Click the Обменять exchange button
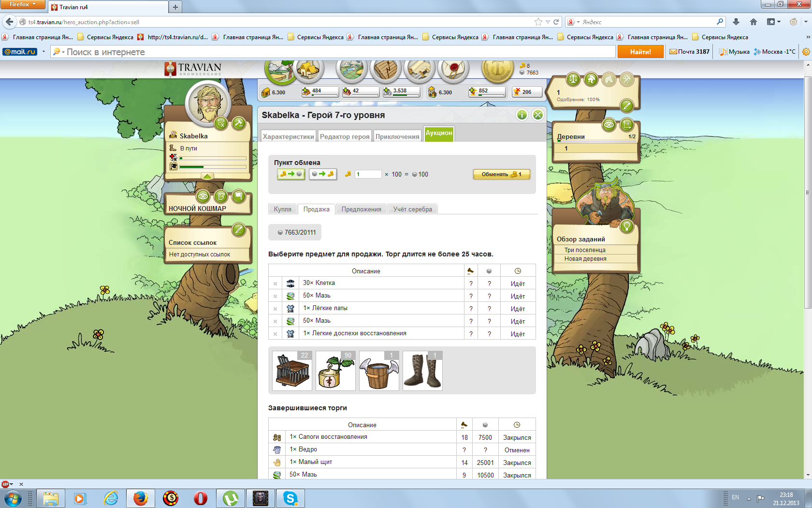Screen dimensions: 812x508 501,174
